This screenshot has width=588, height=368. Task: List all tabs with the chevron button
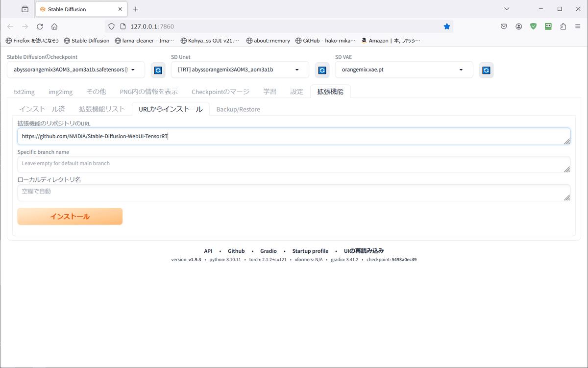click(x=507, y=9)
